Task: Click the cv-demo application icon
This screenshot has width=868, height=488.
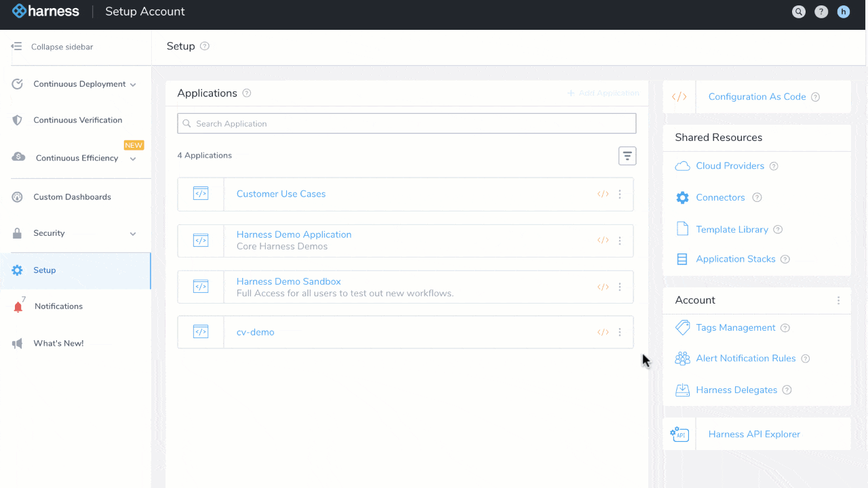Action: [201, 332]
